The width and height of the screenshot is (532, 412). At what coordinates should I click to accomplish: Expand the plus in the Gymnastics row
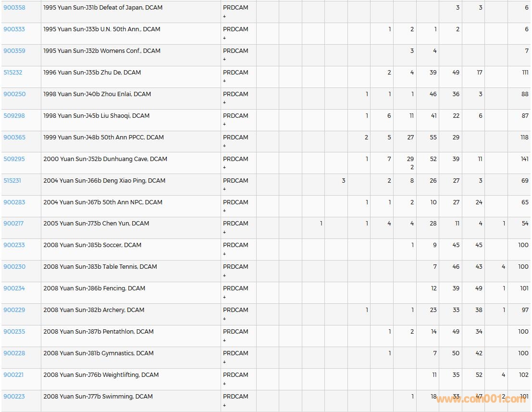coord(224,362)
